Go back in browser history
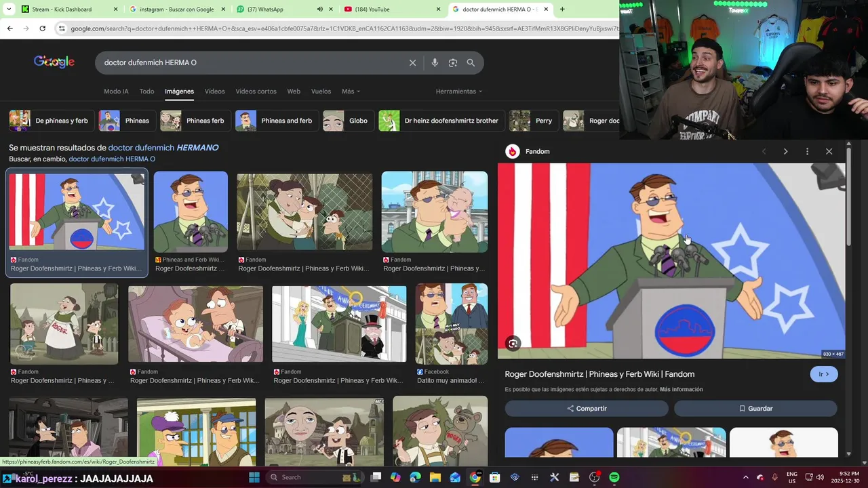This screenshot has width=868, height=488. pyautogui.click(x=9, y=28)
